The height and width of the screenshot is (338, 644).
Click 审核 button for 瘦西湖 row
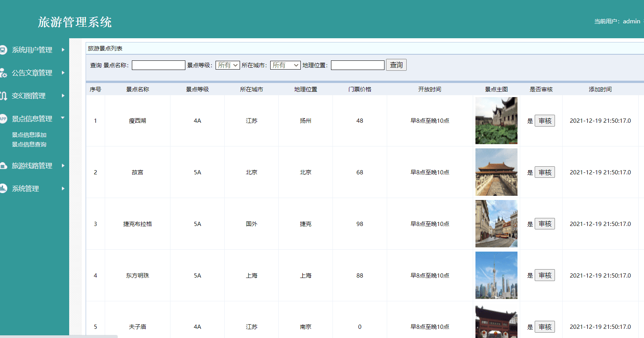pyautogui.click(x=545, y=121)
